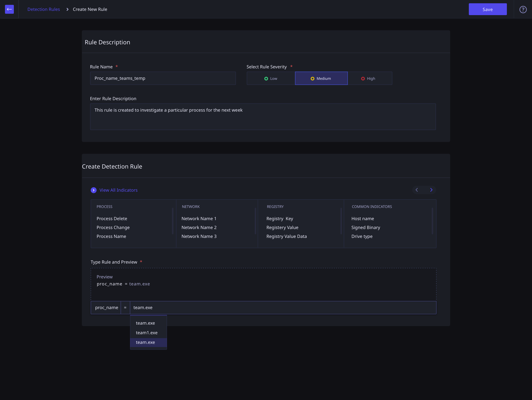
Task: Choose Registry Key indicator
Action: coord(279,219)
